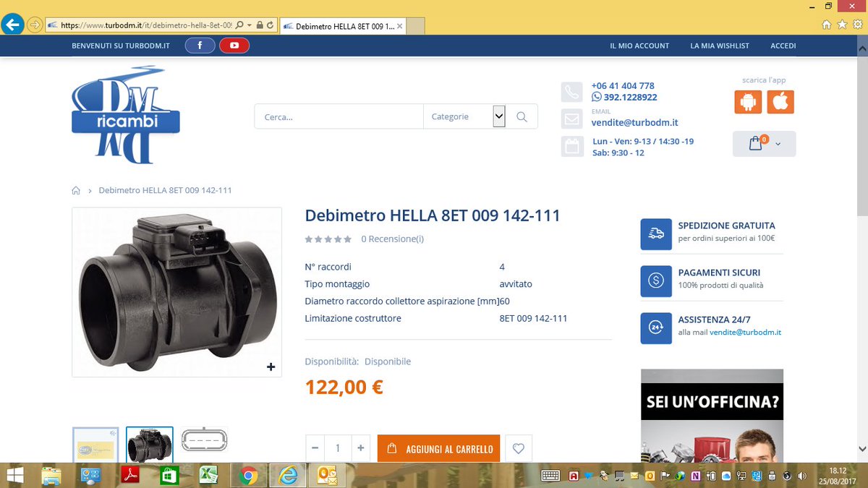Open the TurboDM Facebook page button
This screenshot has width=868, height=488.
200,46
